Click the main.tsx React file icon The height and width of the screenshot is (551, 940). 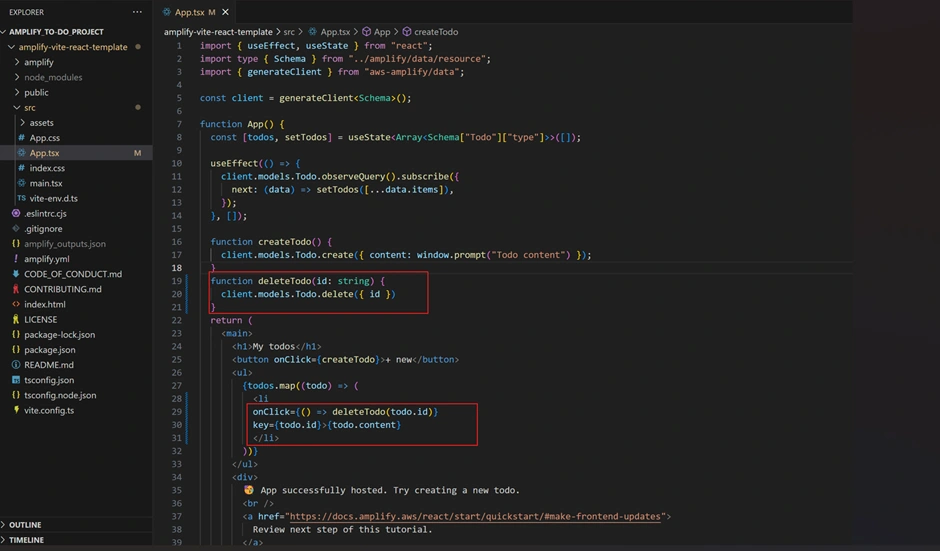pyautogui.click(x=22, y=183)
